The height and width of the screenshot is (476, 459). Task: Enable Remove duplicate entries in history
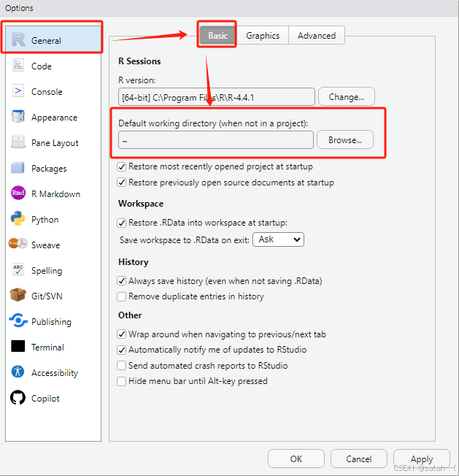tap(122, 296)
